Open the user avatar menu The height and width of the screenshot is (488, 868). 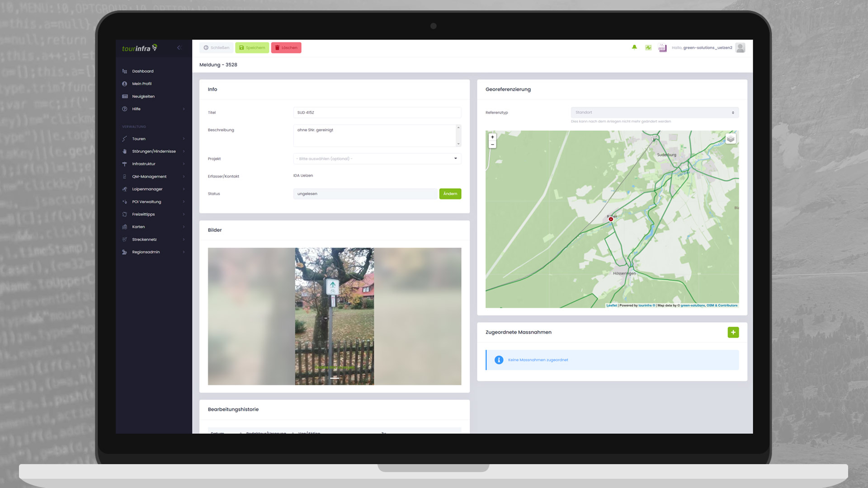[x=740, y=47]
